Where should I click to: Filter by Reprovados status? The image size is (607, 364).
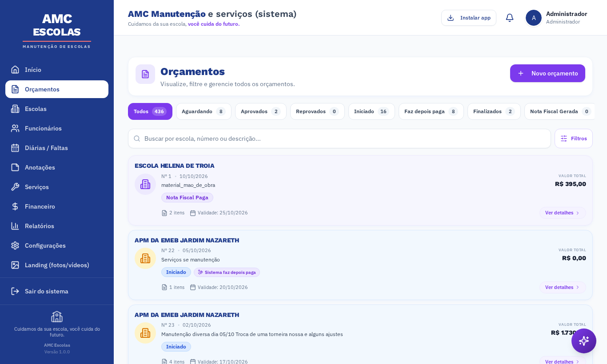pos(317,111)
